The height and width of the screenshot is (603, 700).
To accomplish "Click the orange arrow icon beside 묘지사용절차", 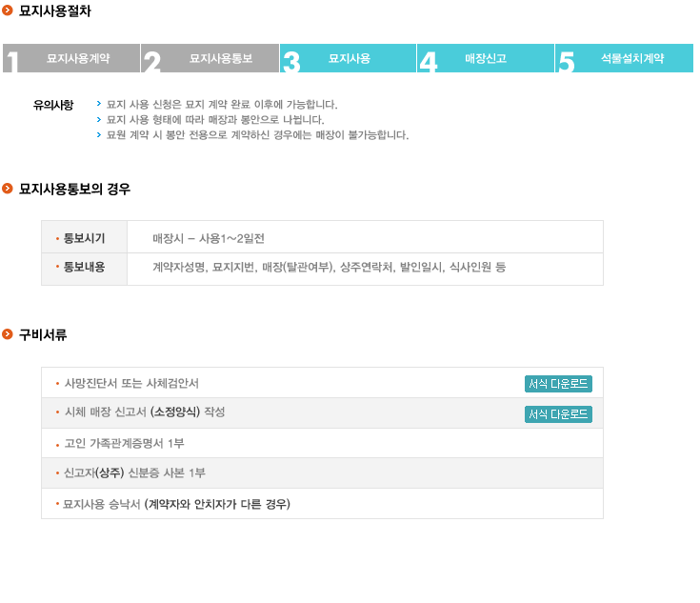I will (8, 10).
